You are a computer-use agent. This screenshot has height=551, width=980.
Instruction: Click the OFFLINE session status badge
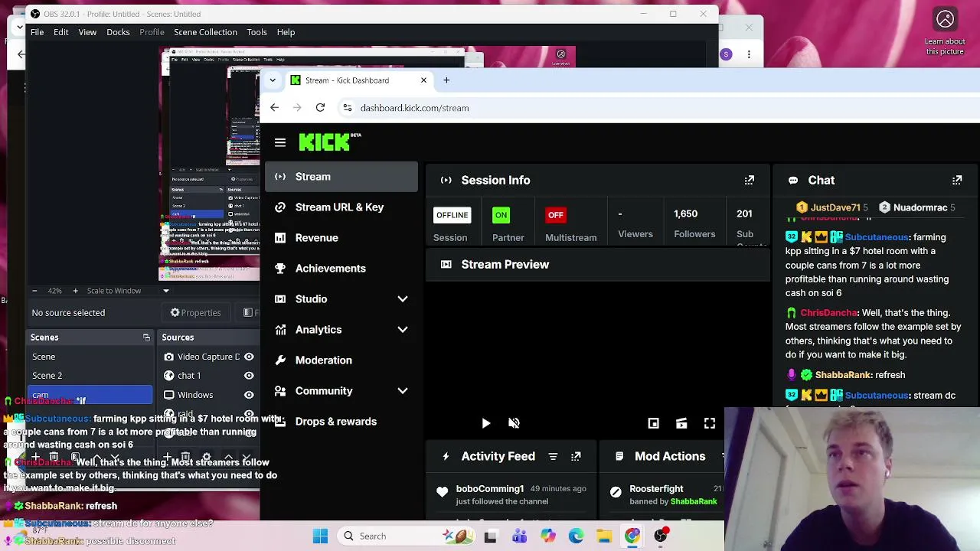coord(452,215)
